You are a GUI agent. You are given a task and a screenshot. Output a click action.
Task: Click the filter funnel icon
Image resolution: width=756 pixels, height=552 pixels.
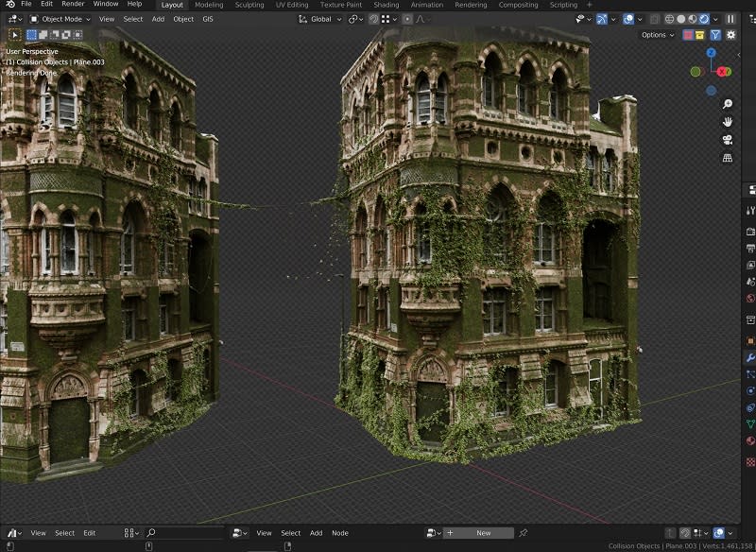tap(714, 35)
